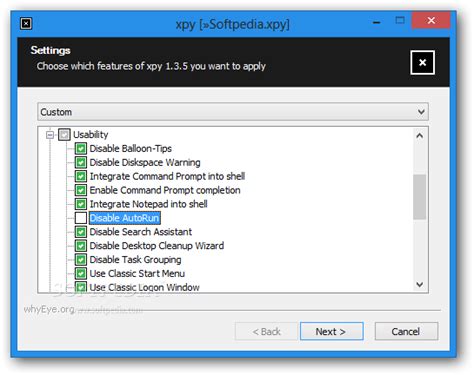Select the Use Classic Start Menu label
The width and height of the screenshot is (474, 375).
pos(137,273)
